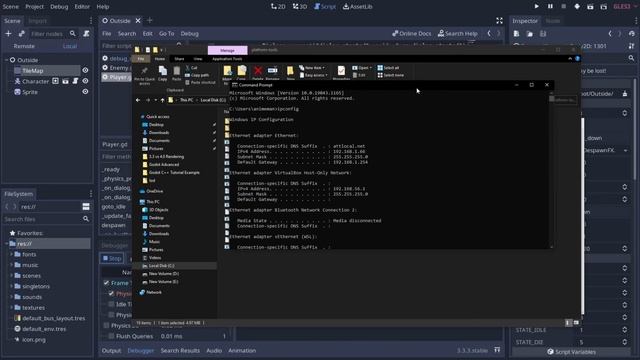Toggle FileSystem split mode icon
Viewport: 640px width, 360px height.
tap(86, 207)
